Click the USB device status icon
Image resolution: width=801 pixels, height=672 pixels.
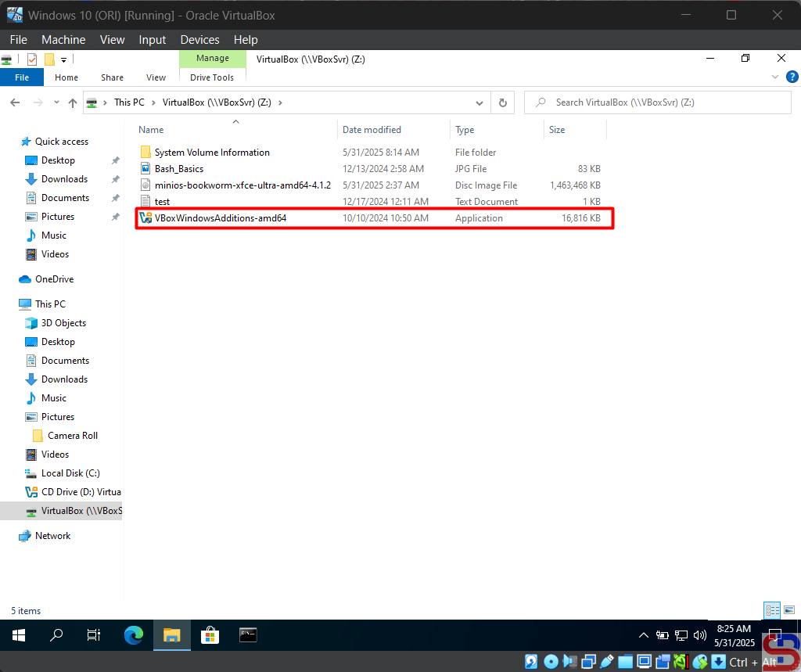click(x=606, y=662)
